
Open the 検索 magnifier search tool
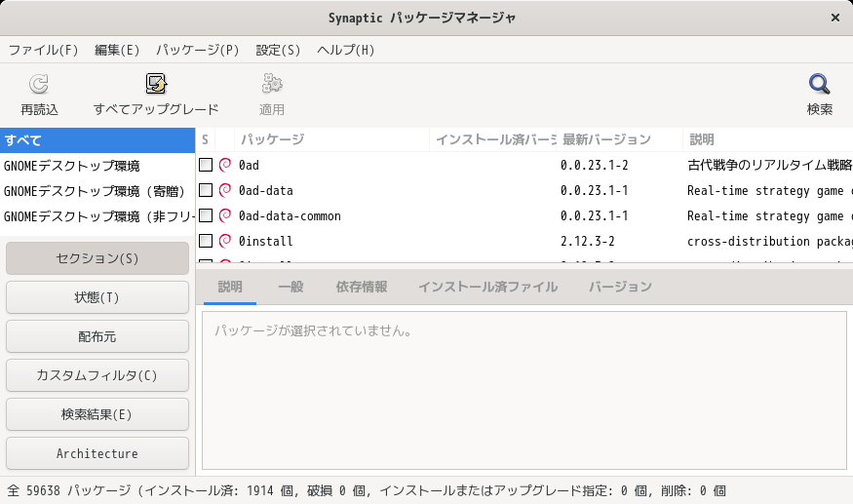(819, 84)
